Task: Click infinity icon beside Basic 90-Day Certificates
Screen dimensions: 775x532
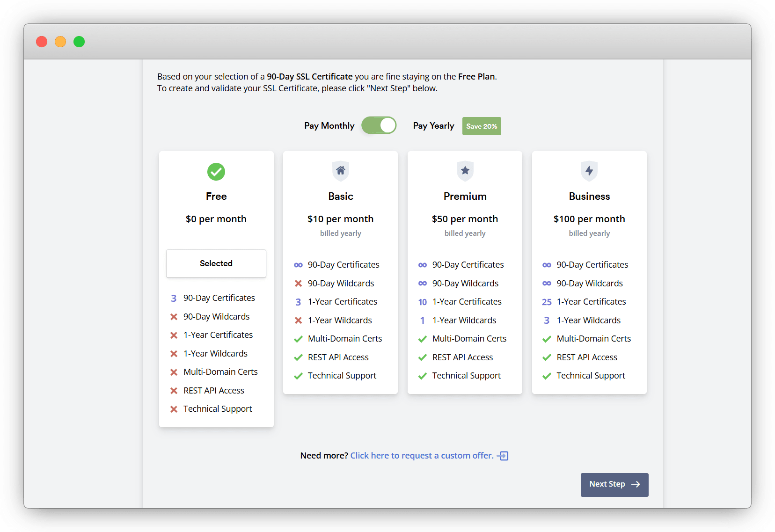Action: coord(298,265)
